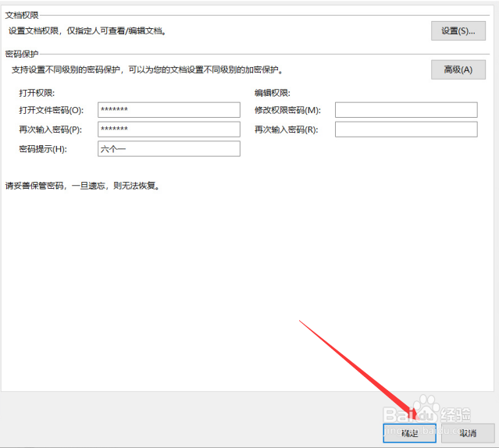This screenshot has width=499, height=448.
Task: Click the 密码提示(H): label
Action: click(x=43, y=149)
